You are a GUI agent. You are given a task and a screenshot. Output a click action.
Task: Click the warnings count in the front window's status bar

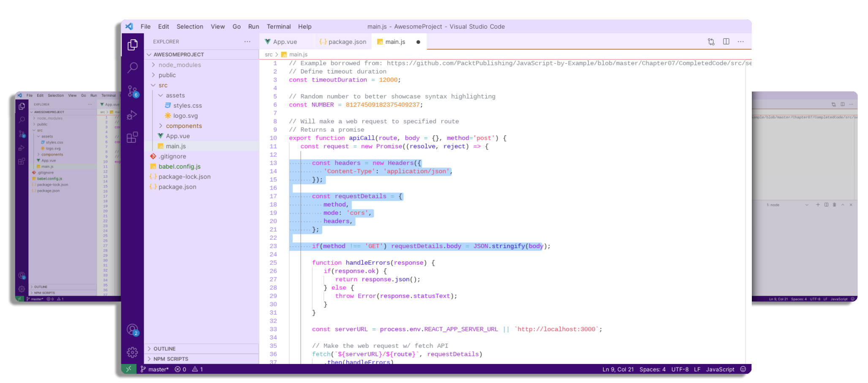click(x=198, y=369)
